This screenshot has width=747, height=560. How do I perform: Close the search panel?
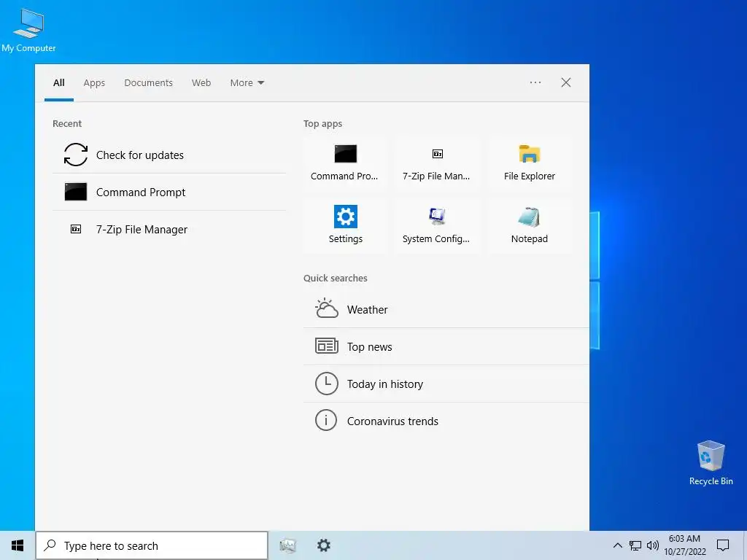(566, 82)
